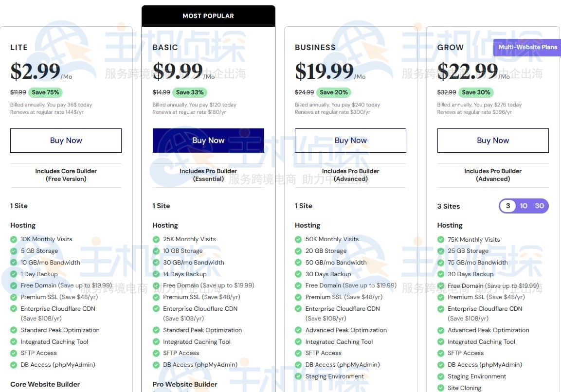Click the Most Popular banner
Viewport: 561px width, 392px height.
tap(208, 16)
